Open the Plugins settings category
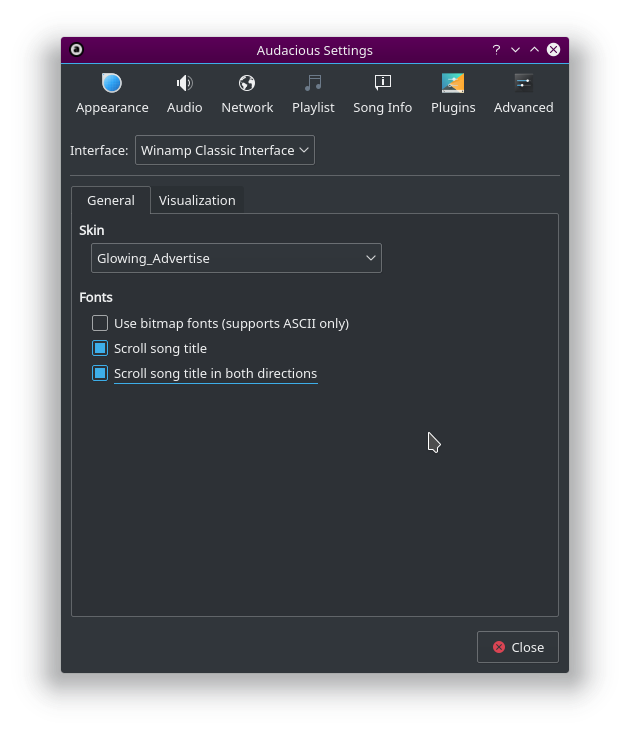The width and height of the screenshot is (630, 734). click(x=453, y=94)
